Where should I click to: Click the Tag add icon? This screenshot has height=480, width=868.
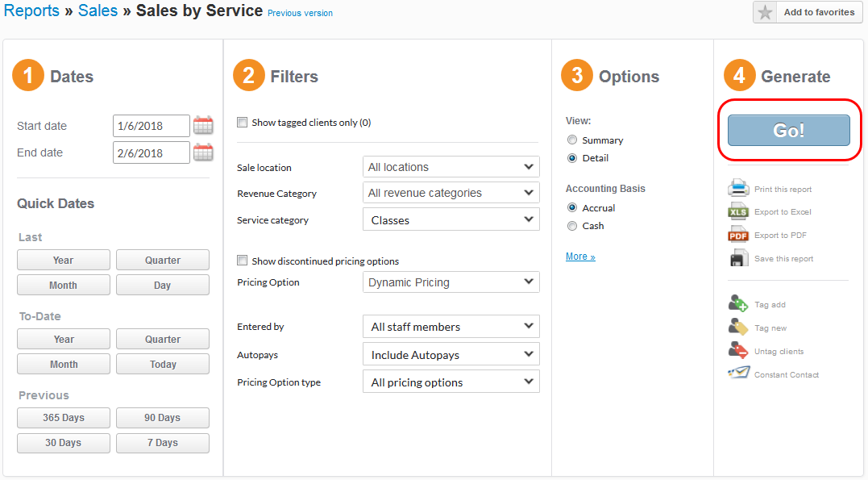[x=739, y=303]
